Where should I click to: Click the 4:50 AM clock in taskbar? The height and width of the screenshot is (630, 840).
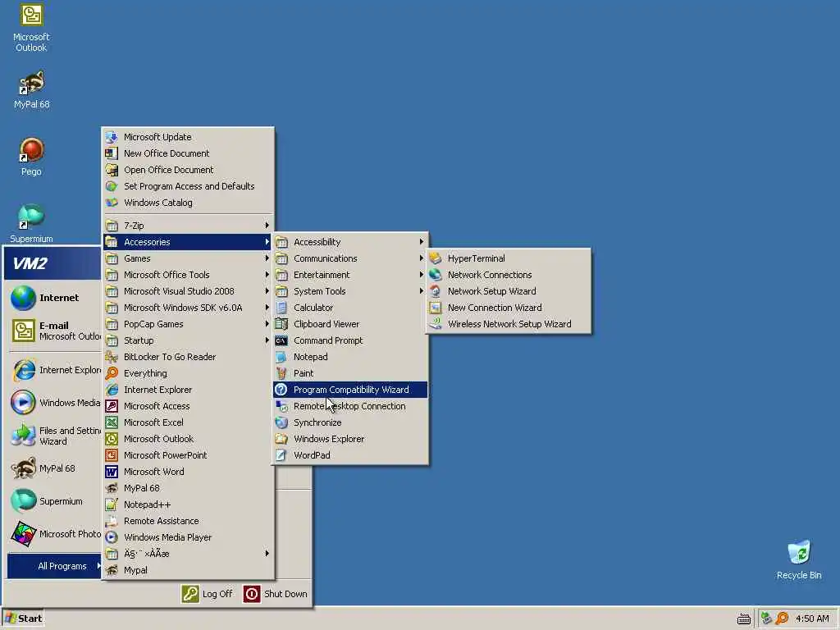click(x=812, y=619)
